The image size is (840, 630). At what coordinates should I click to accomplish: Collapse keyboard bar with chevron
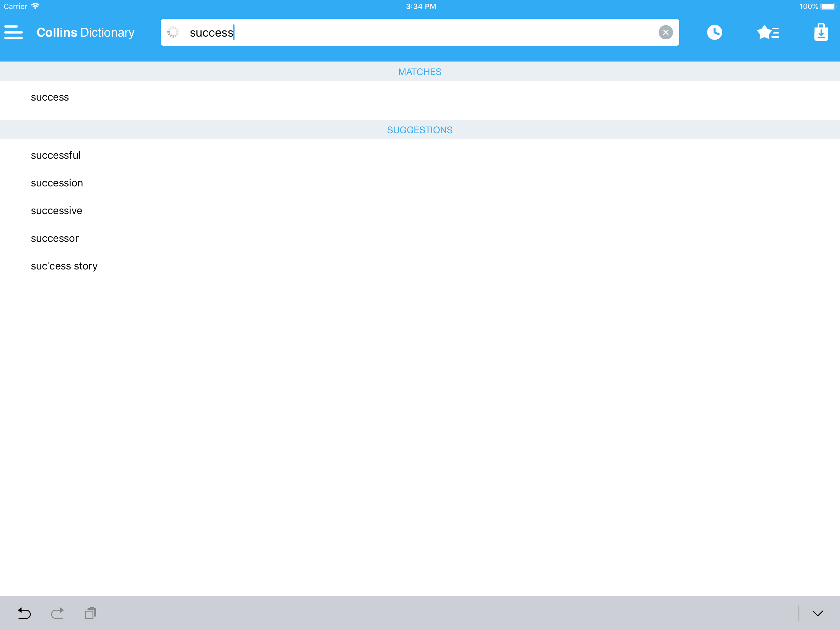coord(817,613)
